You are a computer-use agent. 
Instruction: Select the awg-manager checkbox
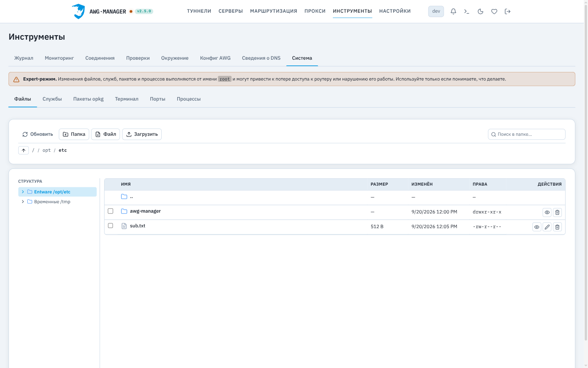pos(110,211)
